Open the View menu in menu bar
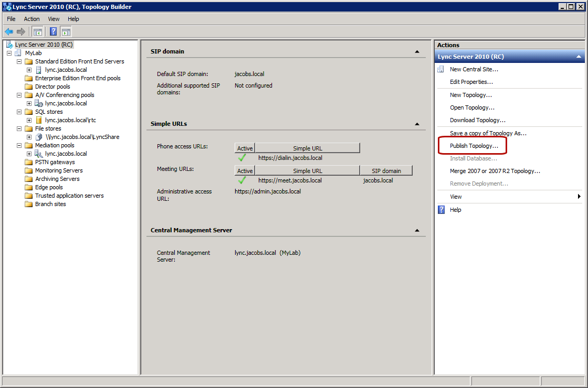Viewport: 588px width, 388px height. tap(54, 19)
